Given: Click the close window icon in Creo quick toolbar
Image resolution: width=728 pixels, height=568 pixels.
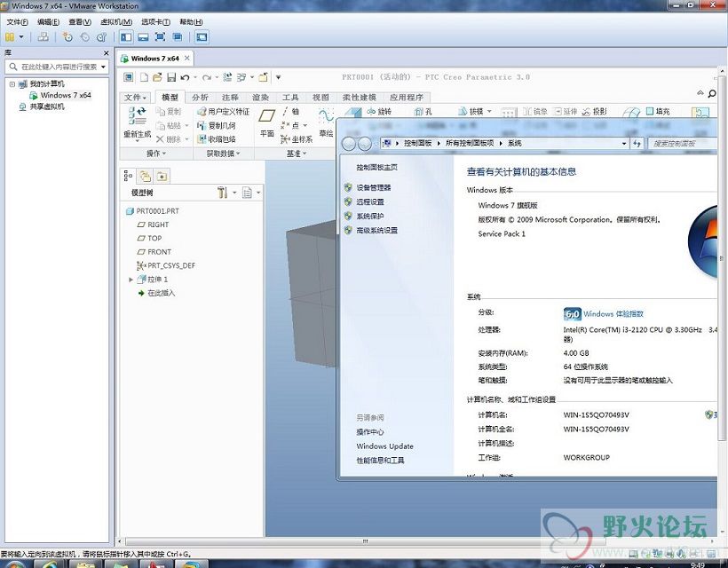Looking at the screenshot, I should coord(264,77).
